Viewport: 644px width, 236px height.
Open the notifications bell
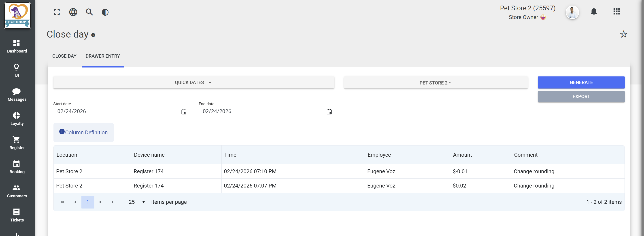(x=594, y=11)
